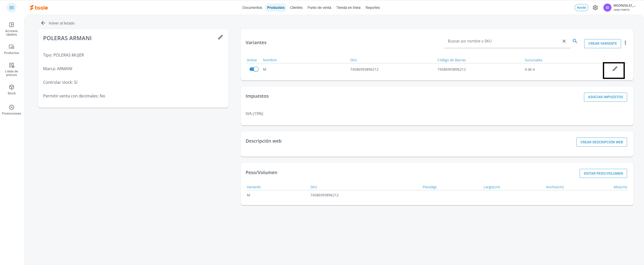Click the POLERAS ARMANI title
The width and height of the screenshot is (644, 265).
tap(67, 38)
